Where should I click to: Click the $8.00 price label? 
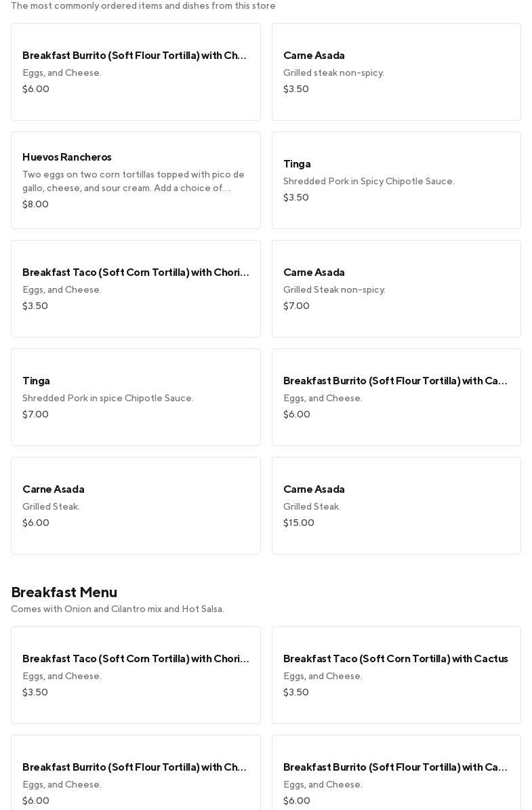click(x=35, y=205)
